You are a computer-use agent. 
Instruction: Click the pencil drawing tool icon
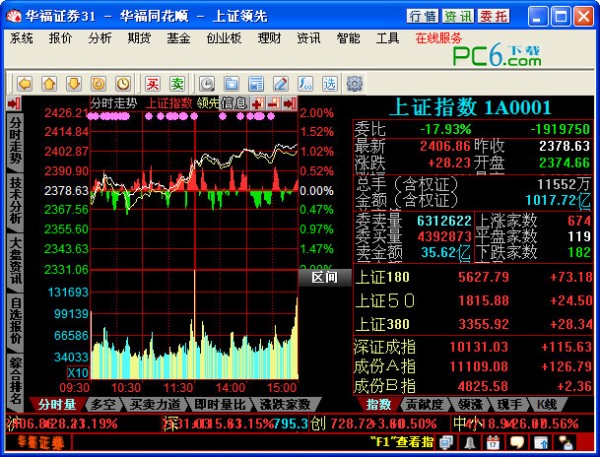pyautogui.click(x=280, y=83)
